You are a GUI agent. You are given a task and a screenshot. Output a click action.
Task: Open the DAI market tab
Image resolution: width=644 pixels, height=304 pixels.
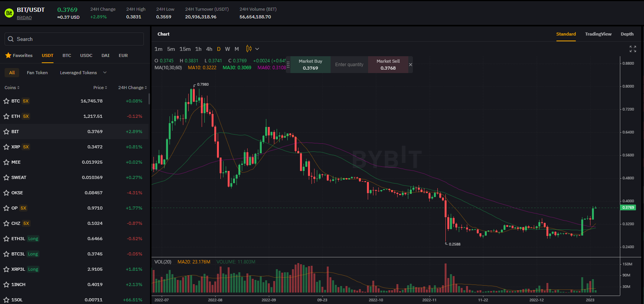click(106, 55)
